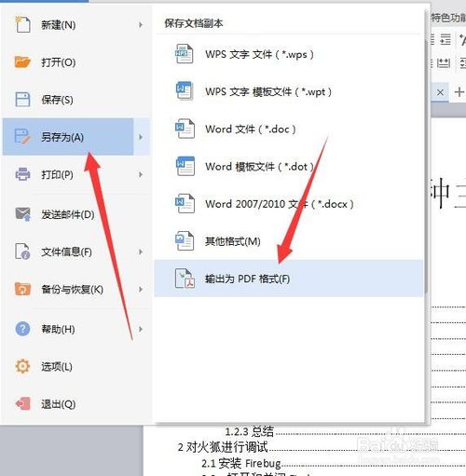Click the WPS template .wpt file icon
466x476 pixels.
coord(185,91)
